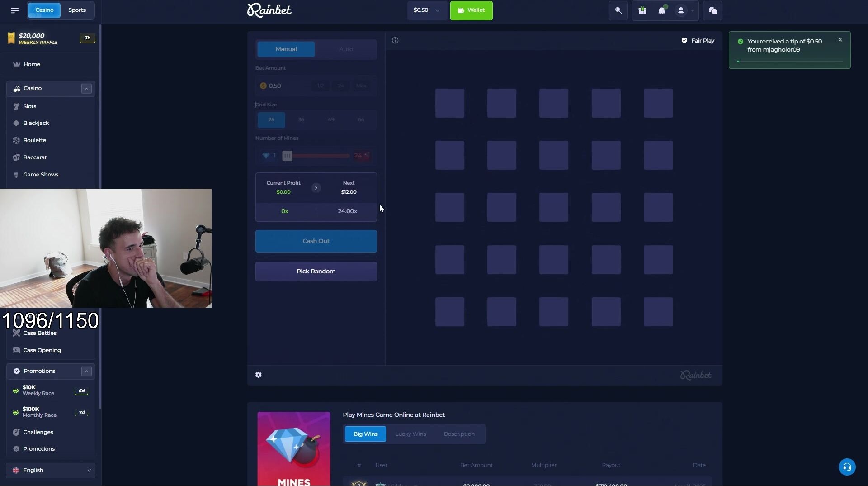Open the Big Wins tab
This screenshot has width=868, height=486.
point(365,434)
